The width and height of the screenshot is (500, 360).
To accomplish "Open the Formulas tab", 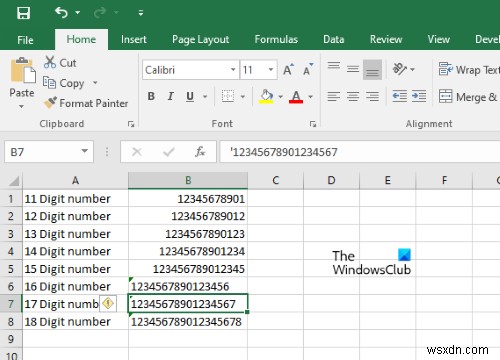I will click(276, 39).
